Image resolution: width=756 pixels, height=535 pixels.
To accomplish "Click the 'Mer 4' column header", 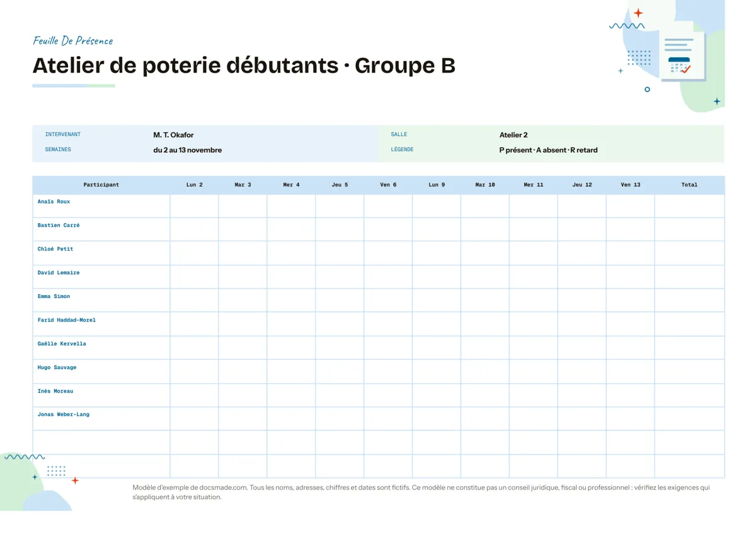I will pos(292,185).
